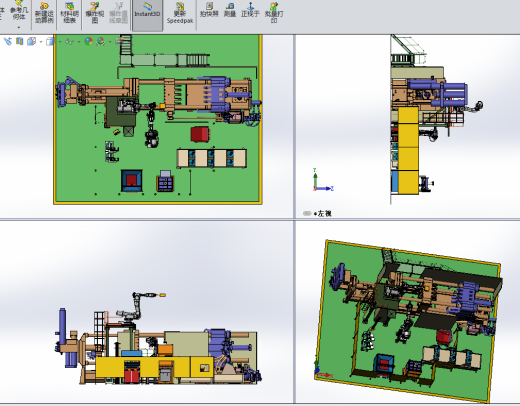
Task: Click Update Speedpak (更新 Speedpak)
Action: [x=180, y=13]
